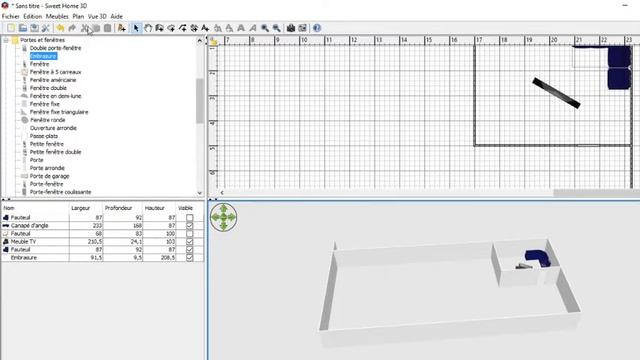Toggle visibility of Fauteuil row below Meuble TV

tap(189, 249)
